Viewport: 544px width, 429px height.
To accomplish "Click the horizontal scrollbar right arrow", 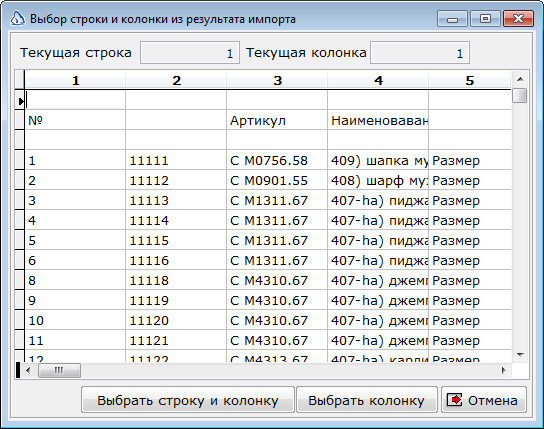I will 503,370.
